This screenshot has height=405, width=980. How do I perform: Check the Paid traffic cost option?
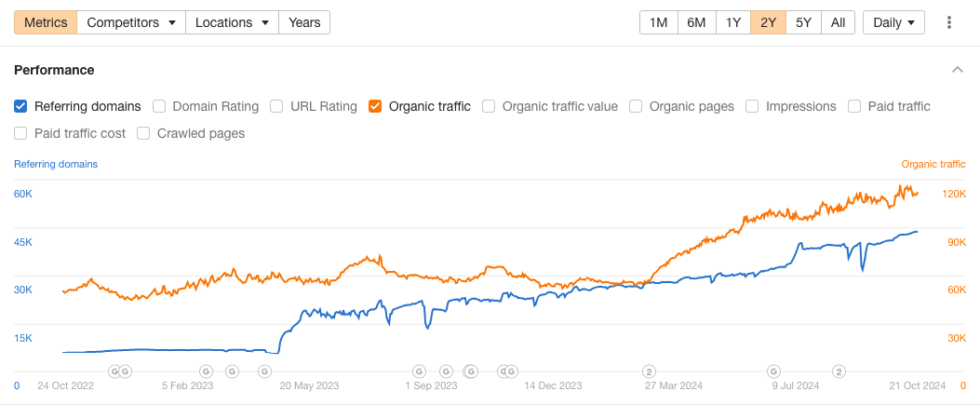(20, 133)
